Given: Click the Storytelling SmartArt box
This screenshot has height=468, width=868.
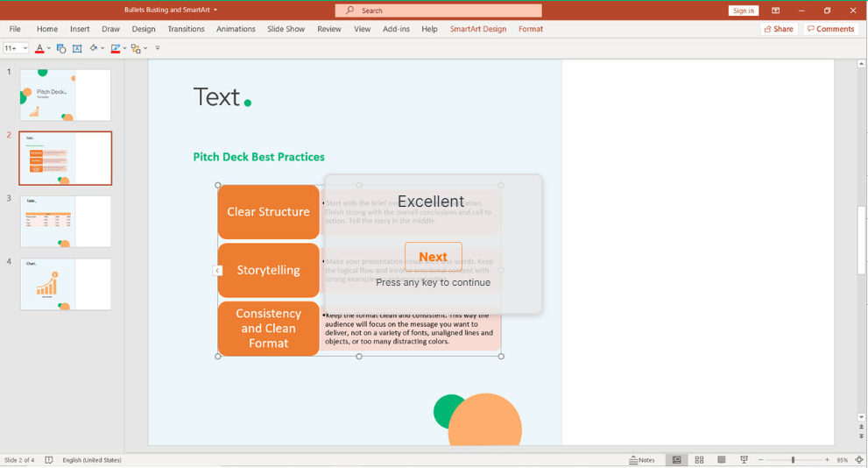Looking at the screenshot, I should point(269,270).
